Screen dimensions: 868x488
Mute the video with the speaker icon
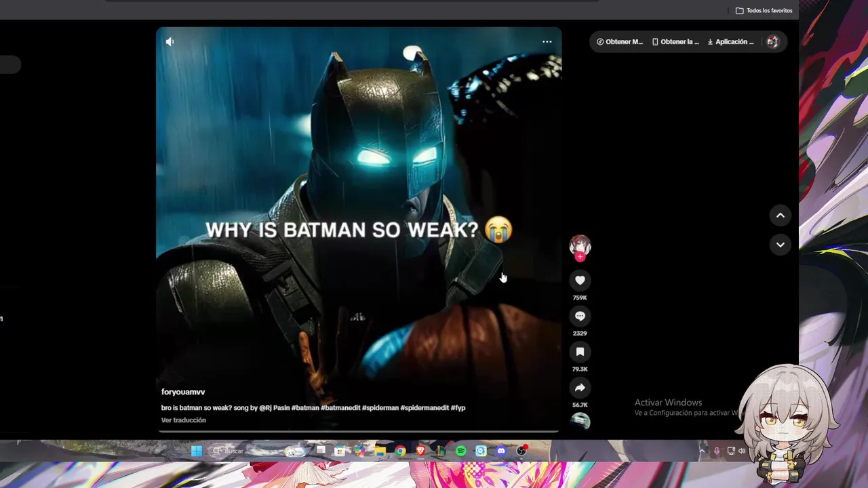pos(170,41)
